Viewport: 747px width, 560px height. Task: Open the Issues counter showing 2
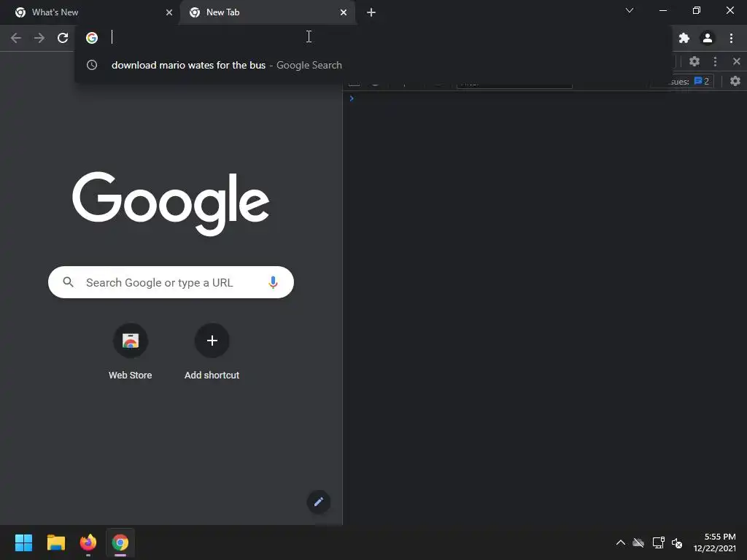701,82
